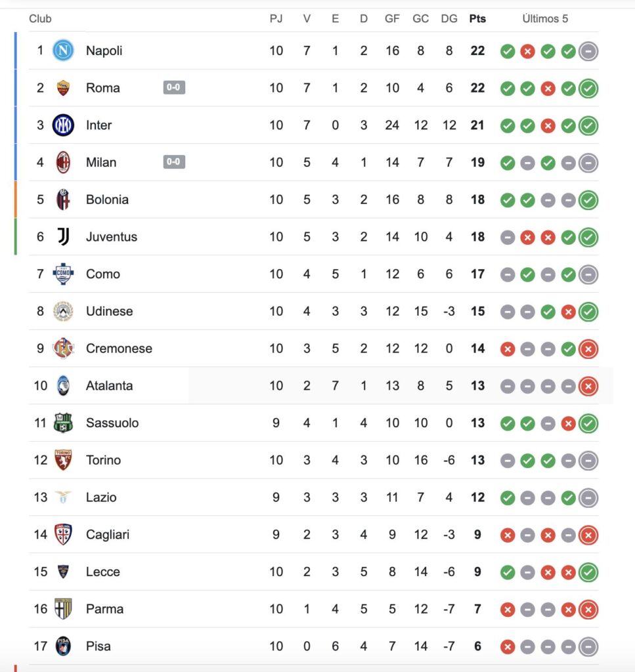635x672 pixels.
Task: Click the Milan club crest icon
Action: [63, 162]
